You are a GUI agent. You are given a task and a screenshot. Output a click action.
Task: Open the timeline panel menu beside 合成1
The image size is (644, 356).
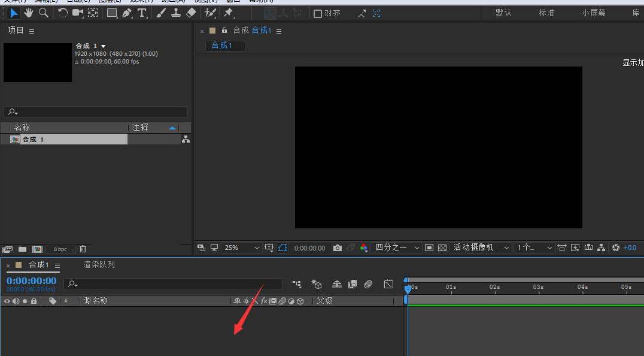point(57,266)
